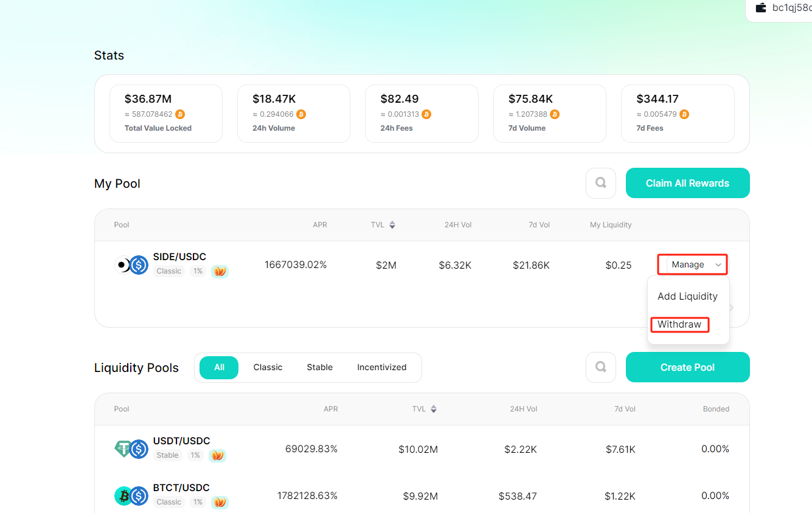Click the Bonded column header
The width and height of the screenshot is (812, 513).
click(716, 409)
